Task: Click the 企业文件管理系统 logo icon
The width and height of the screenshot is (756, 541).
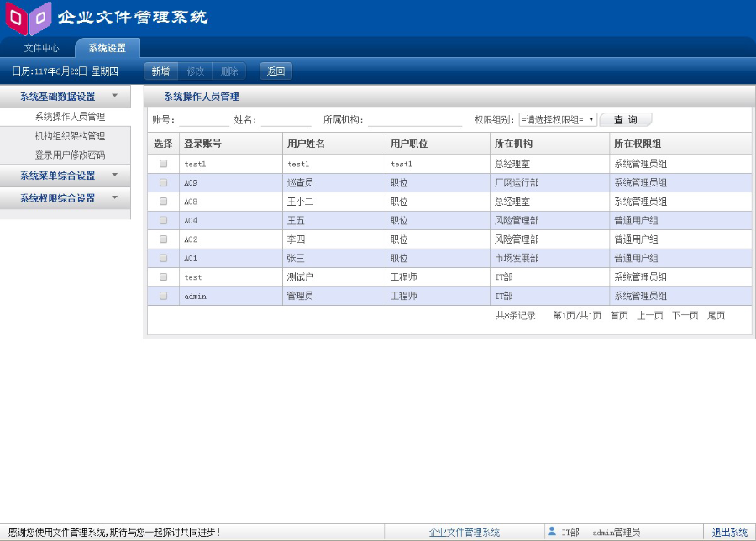Action: [x=27, y=17]
